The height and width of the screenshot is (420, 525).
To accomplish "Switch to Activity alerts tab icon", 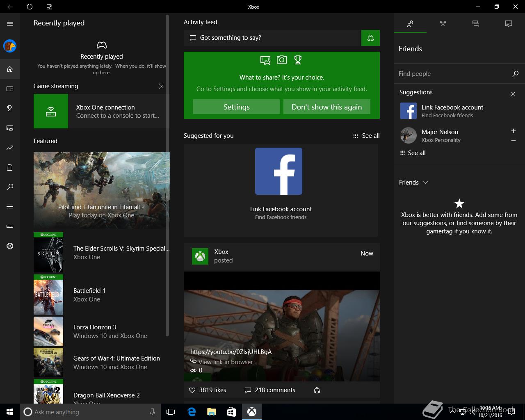I will 509,24.
